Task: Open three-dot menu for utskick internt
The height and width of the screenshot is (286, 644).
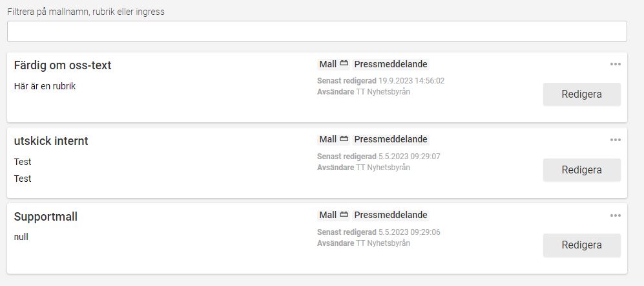Action: pyautogui.click(x=615, y=140)
